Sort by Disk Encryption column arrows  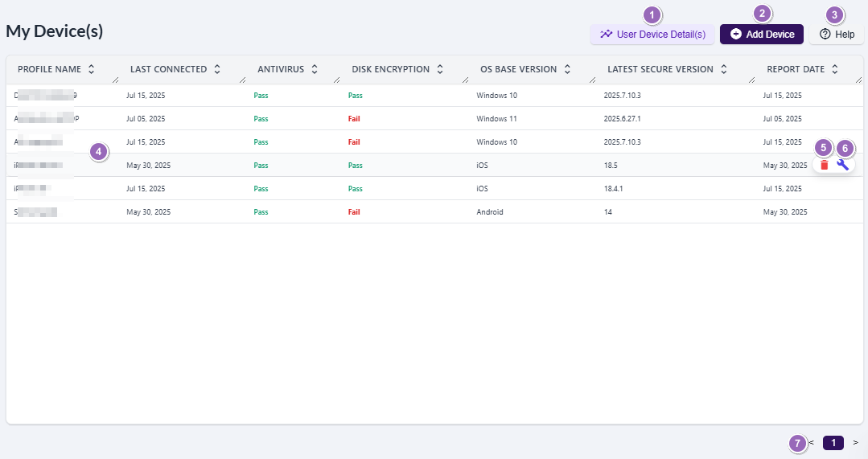coord(440,69)
